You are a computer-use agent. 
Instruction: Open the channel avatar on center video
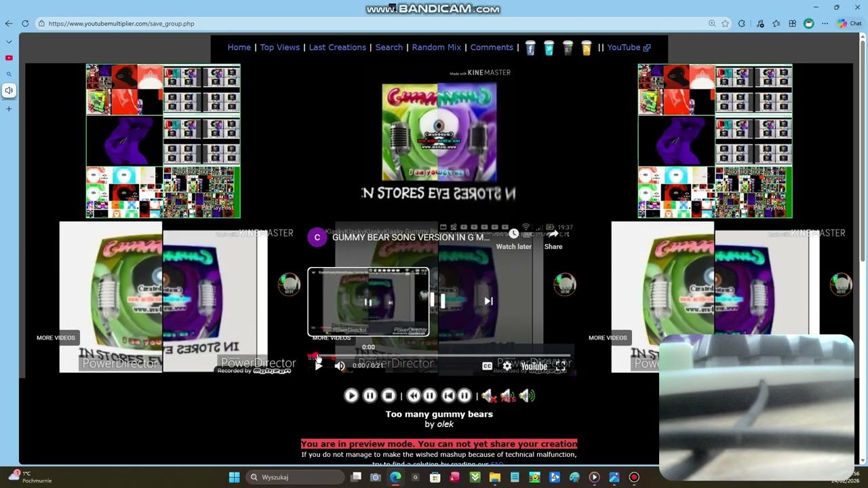[x=317, y=237]
